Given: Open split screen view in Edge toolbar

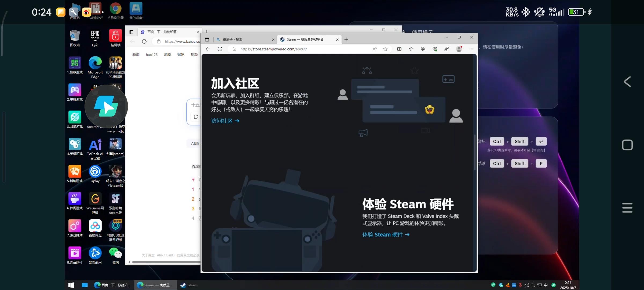Looking at the screenshot, I should [399, 49].
